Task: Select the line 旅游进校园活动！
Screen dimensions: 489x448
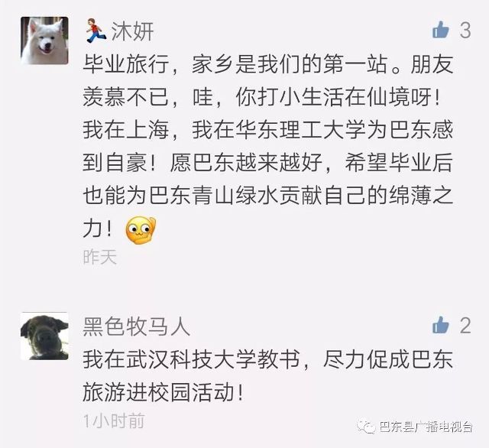Action: (163, 392)
